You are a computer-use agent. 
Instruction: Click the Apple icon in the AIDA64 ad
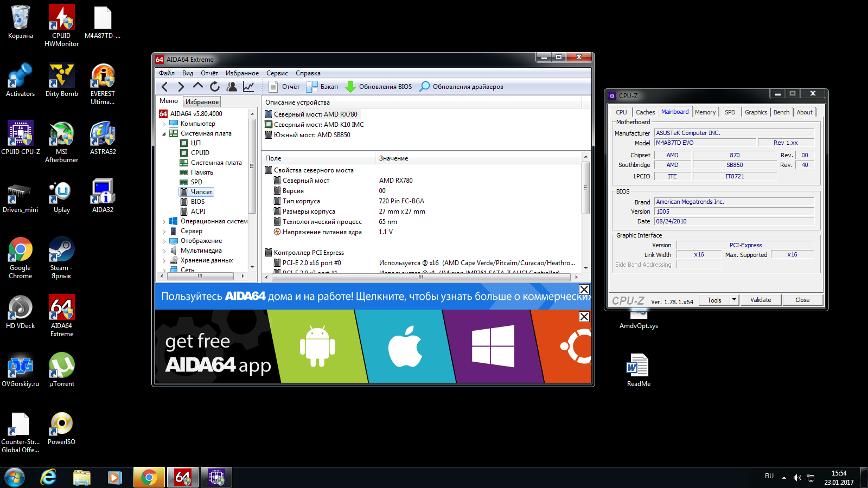click(405, 346)
